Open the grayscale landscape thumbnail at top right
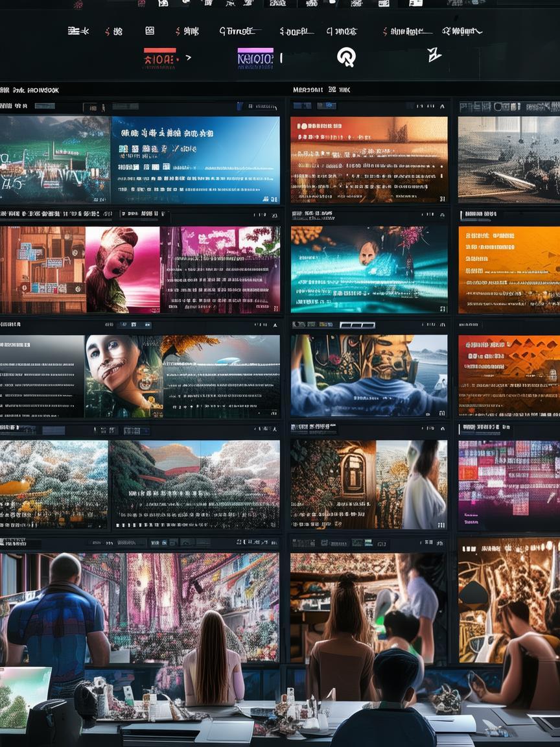560x747 pixels. click(x=509, y=160)
